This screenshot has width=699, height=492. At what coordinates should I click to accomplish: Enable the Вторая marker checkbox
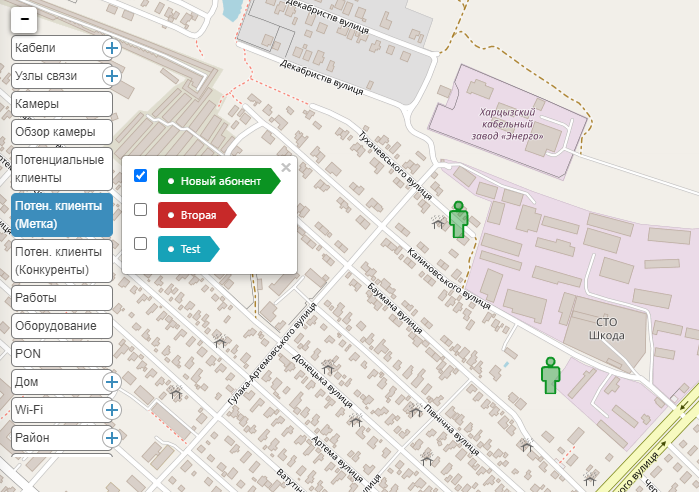tap(141, 210)
